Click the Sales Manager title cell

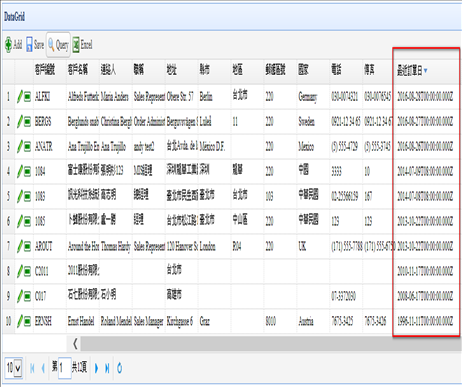pyautogui.click(x=149, y=321)
